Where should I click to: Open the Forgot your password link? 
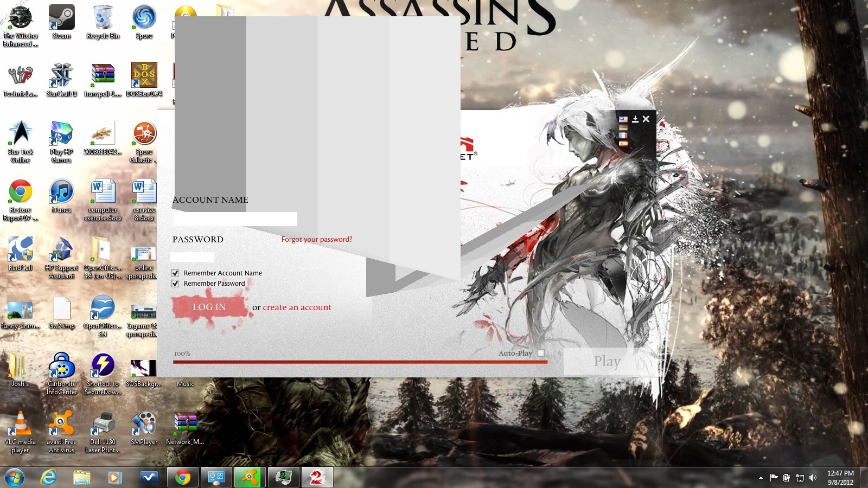[317, 239]
